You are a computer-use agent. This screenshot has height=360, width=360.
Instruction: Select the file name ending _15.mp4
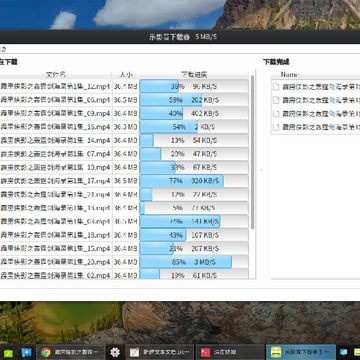tap(55, 248)
